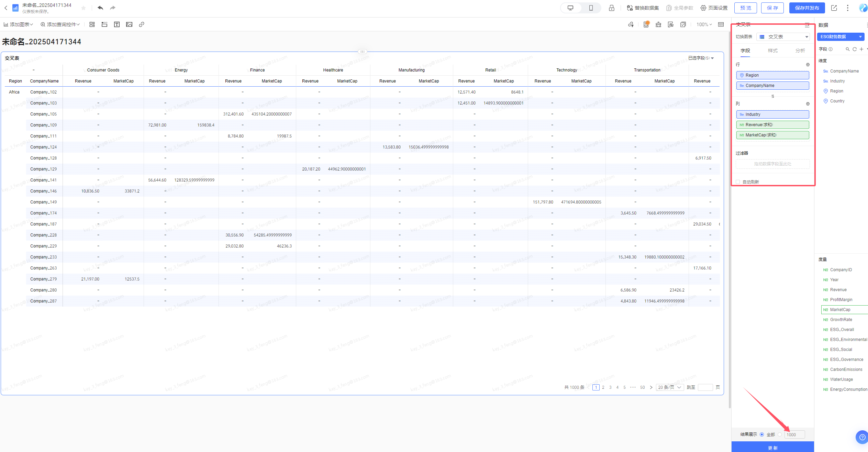Image resolution: width=868 pixels, height=452 pixels.
Task: Click the redo arrow icon
Action: 113,8
